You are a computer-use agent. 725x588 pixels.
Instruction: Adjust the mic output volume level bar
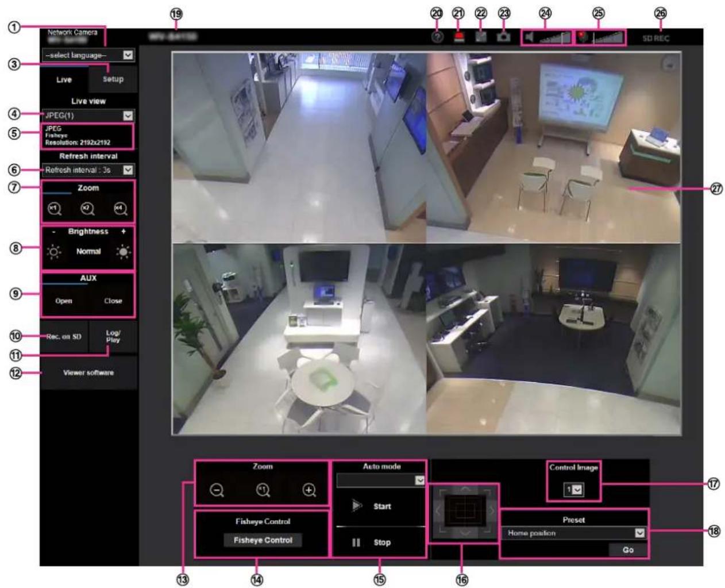click(608, 37)
